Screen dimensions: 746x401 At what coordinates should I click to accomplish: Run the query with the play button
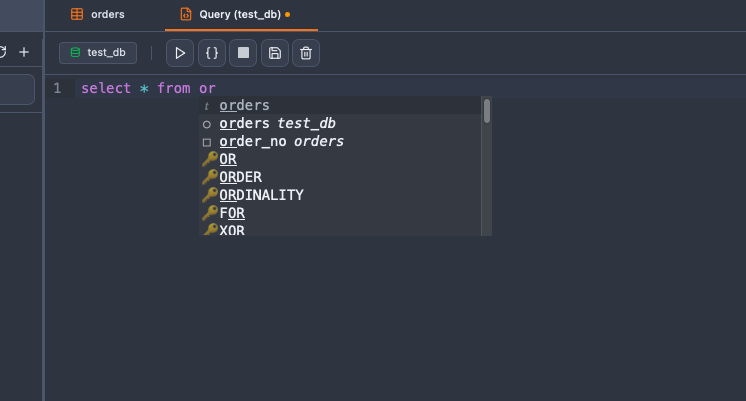coord(180,53)
